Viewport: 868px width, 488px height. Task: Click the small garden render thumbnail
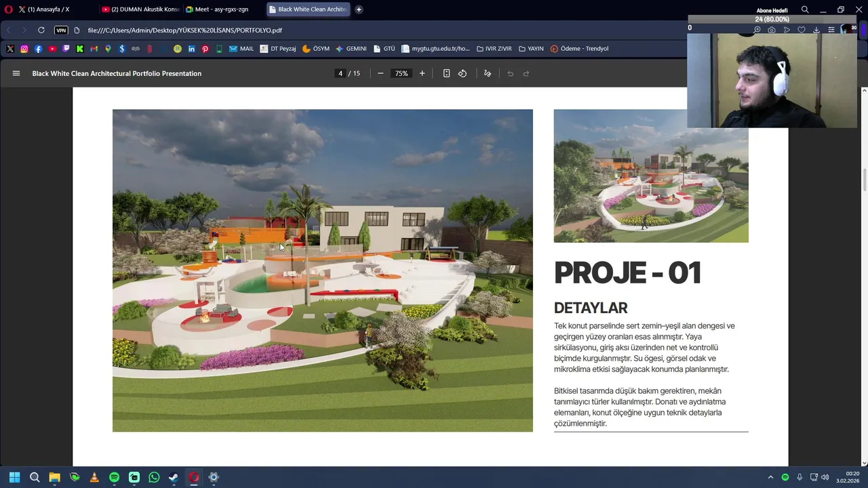(x=651, y=176)
